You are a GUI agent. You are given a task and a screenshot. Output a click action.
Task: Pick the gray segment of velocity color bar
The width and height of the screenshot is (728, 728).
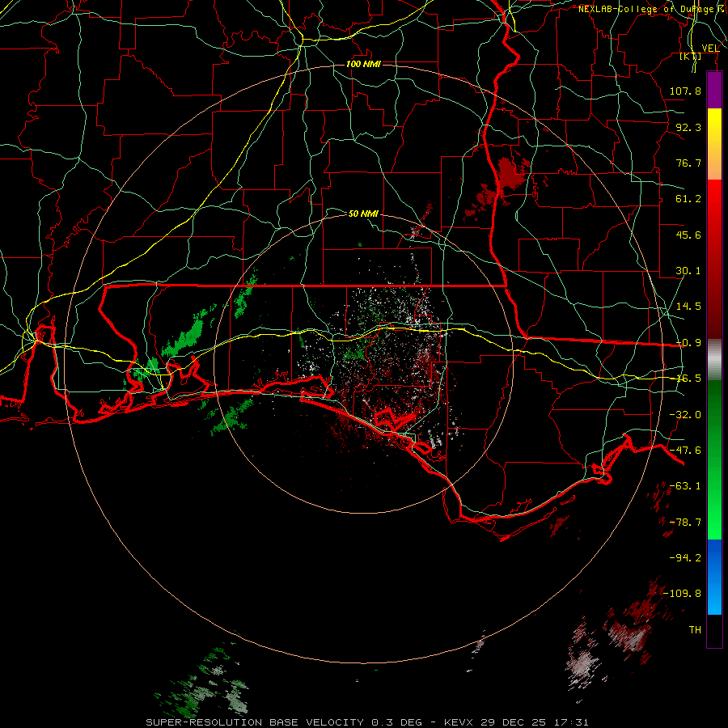(x=714, y=360)
